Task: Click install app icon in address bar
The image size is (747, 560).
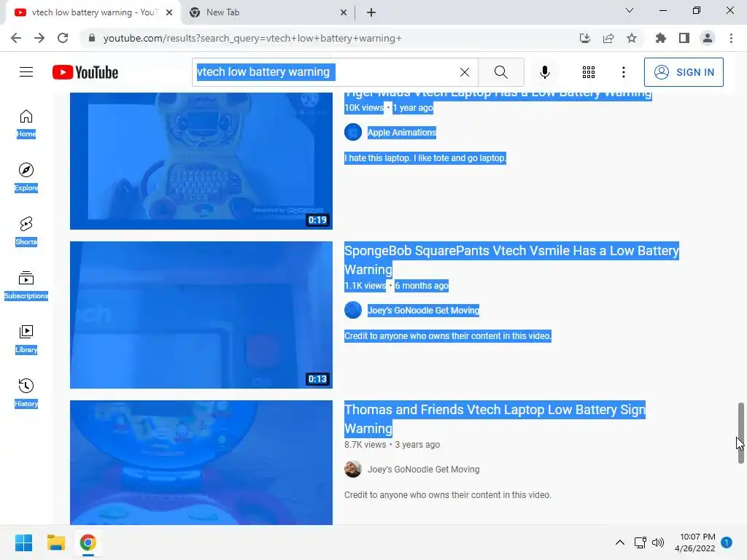Action: point(584,38)
